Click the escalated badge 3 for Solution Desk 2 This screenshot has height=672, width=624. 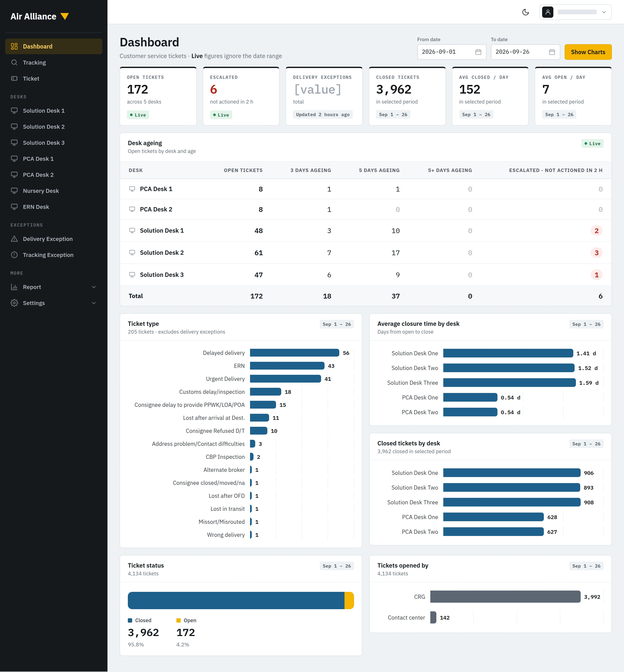point(596,253)
